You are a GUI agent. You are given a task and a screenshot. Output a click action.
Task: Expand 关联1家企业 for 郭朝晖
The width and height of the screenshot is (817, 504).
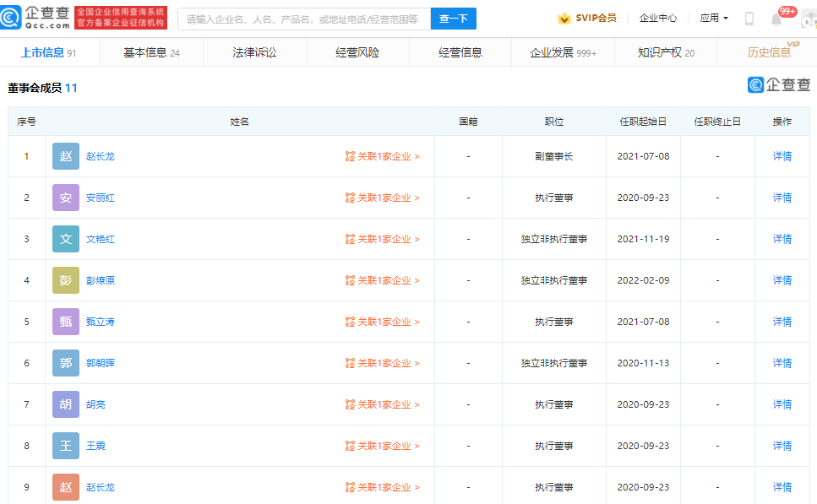tap(383, 363)
